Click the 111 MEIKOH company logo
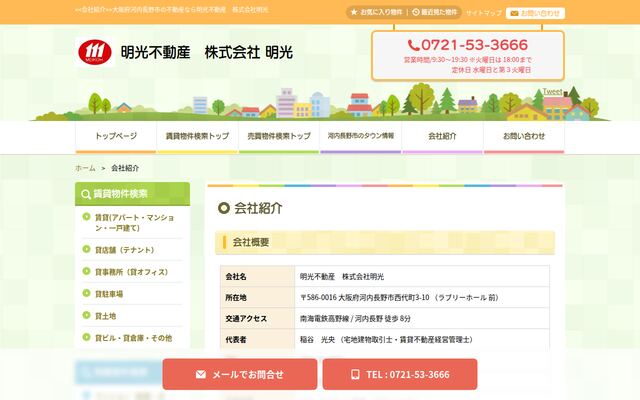Image resolution: width=640 pixels, height=400 pixels. [95, 52]
